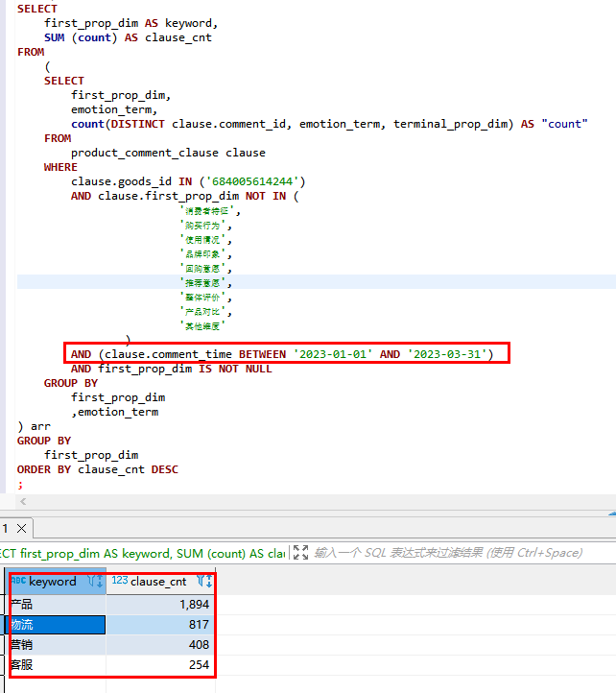Click the date '2023-03-31' in BETWEEN clause
Screen dimensions: 616x693
pos(447,354)
